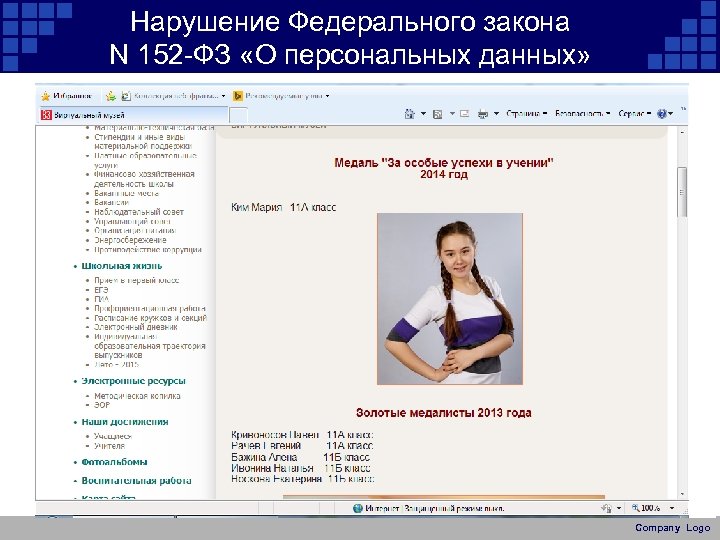Click the new tab button beside the tab
Viewport: 720px width, 540px height.
tap(238, 115)
